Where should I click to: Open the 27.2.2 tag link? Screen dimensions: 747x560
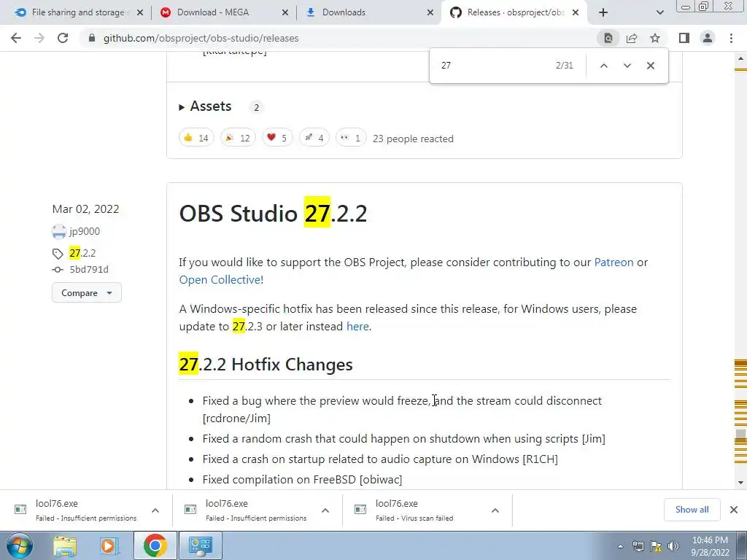click(82, 253)
